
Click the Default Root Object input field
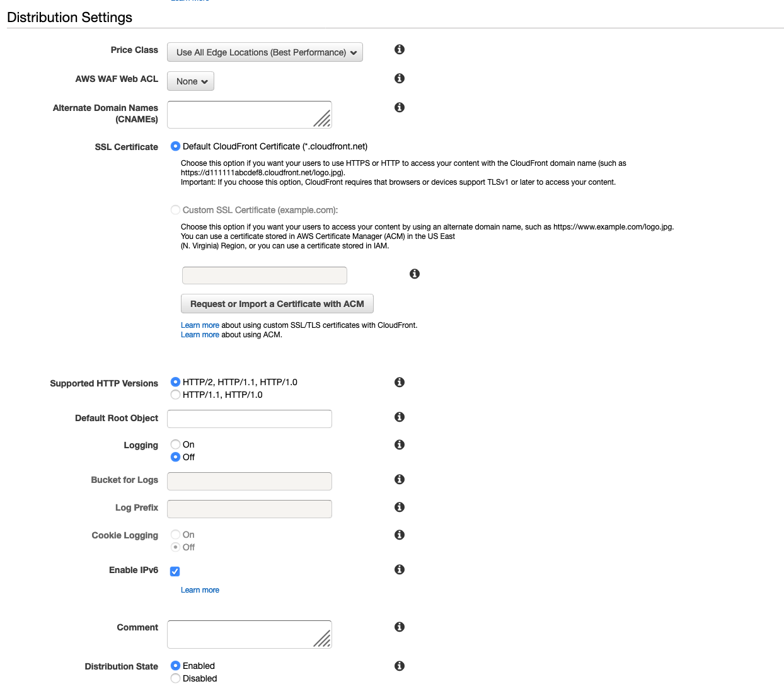(249, 419)
